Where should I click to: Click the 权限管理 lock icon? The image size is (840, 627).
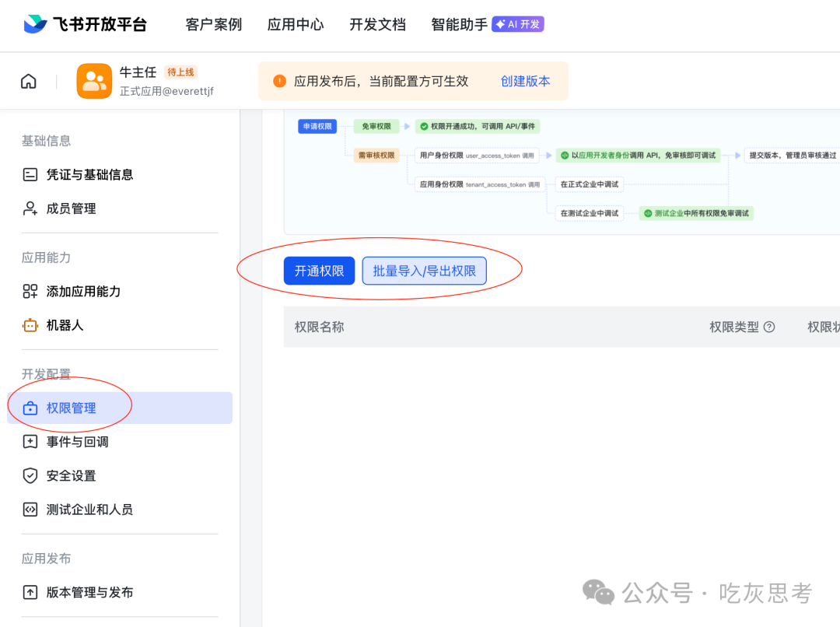coord(30,408)
